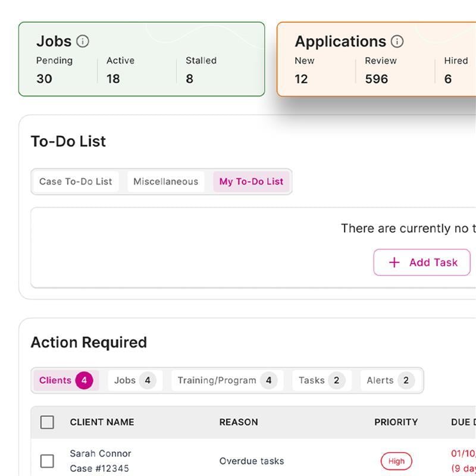Image resolution: width=476 pixels, height=476 pixels.
Task: Open Sarah Connor client name link
Action: pyautogui.click(x=101, y=453)
